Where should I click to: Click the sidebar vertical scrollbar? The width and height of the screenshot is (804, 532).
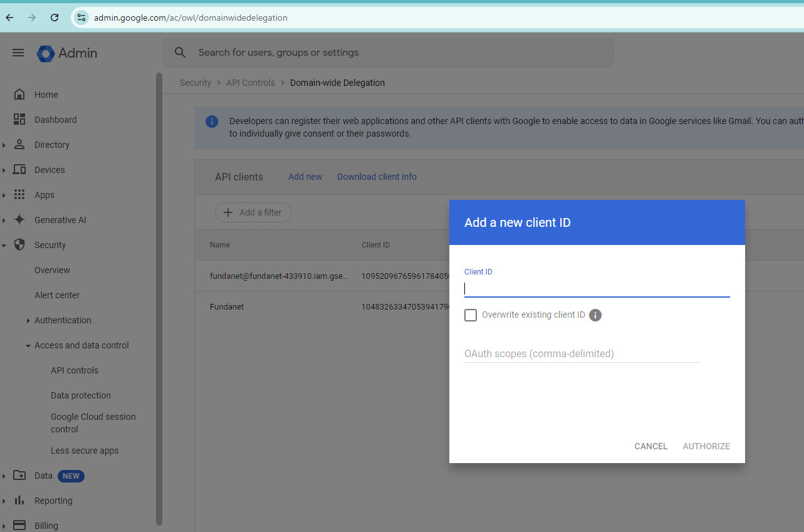(159, 299)
